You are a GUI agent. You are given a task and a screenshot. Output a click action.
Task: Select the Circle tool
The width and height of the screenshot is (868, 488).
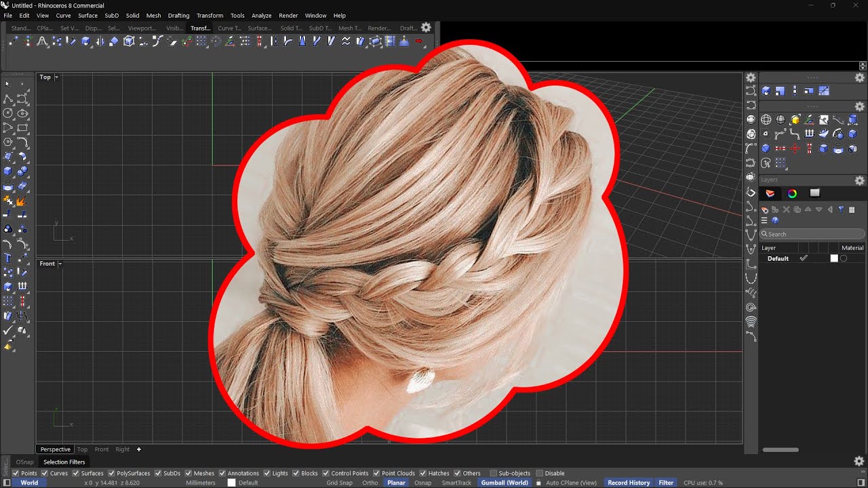tap(7, 113)
